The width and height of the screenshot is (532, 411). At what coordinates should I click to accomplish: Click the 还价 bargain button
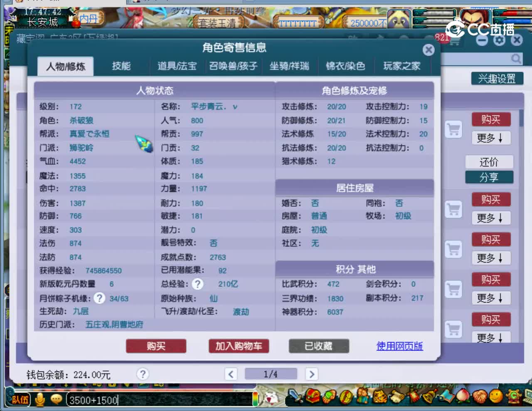(489, 162)
